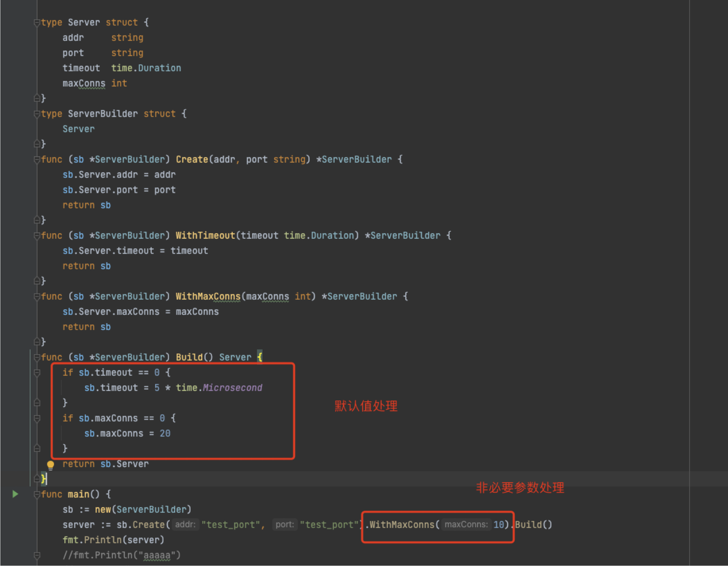Screen dimensions: 728x566
Task: Click the maxConns: parameter hint
Action: click(x=466, y=524)
